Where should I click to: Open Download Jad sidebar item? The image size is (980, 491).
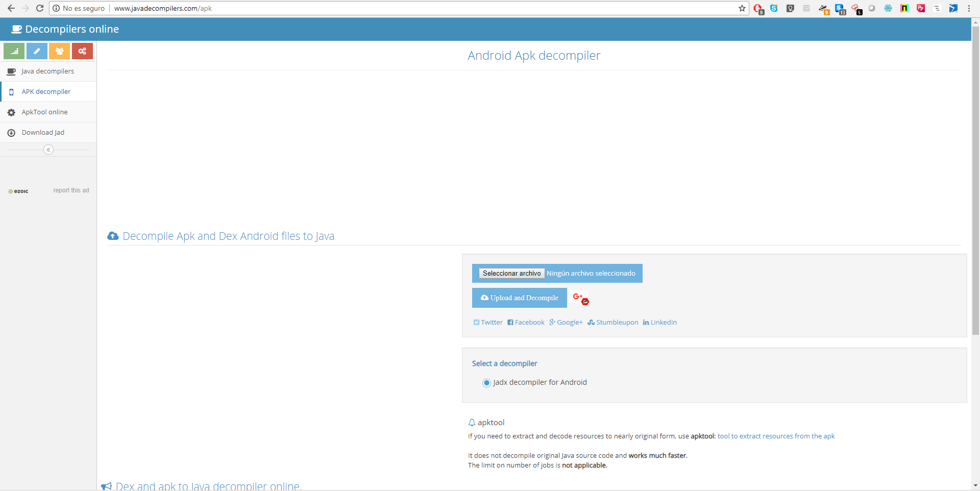(43, 133)
